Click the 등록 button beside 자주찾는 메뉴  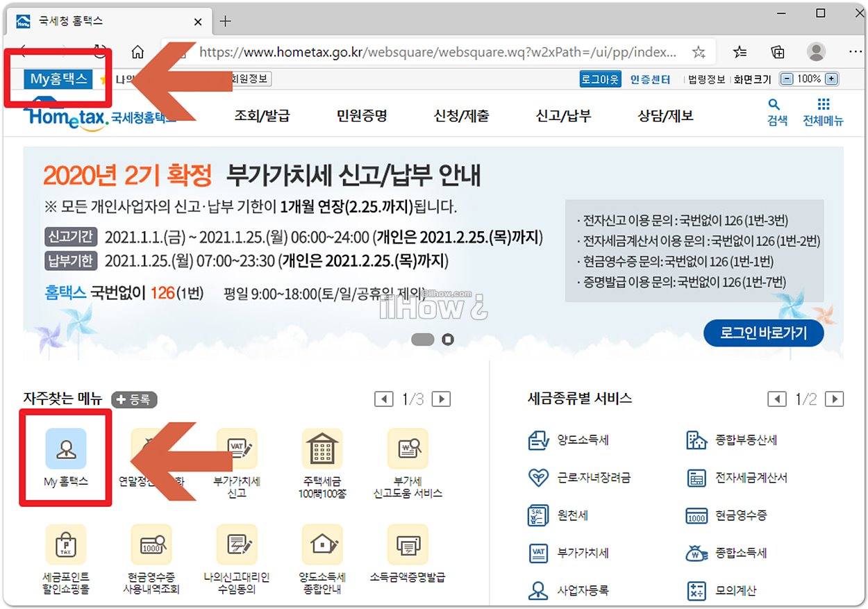pyautogui.click(x=135, y=399)
